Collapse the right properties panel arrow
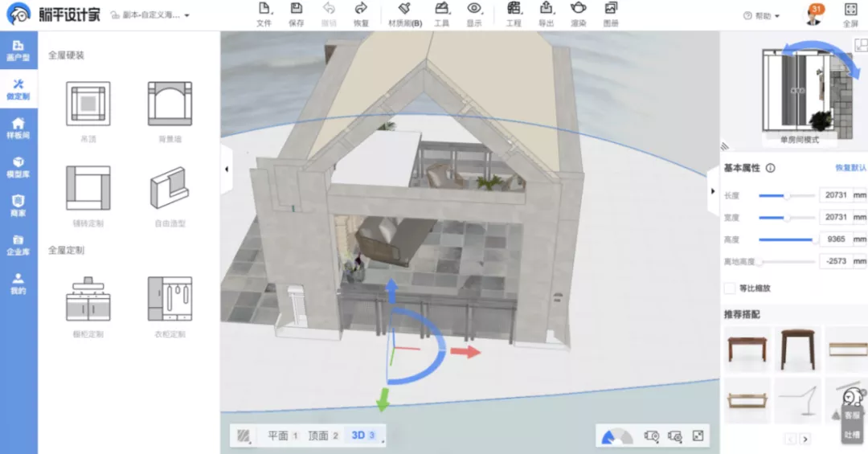This screenshot has height=454, width=868. coord(713,191)
